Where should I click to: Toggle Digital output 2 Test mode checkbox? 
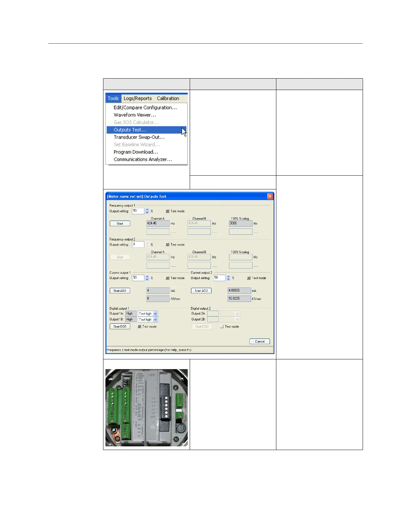point(222,326)
